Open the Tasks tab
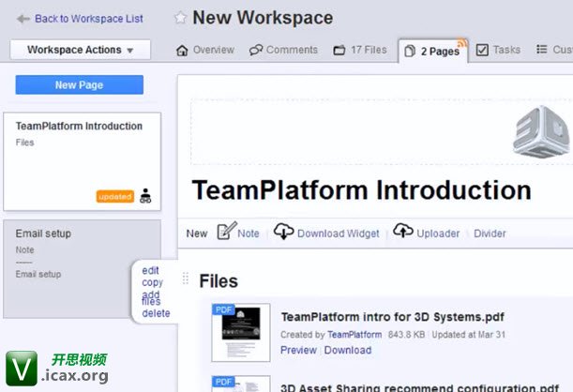Viewport: 573px width, 392px height. (x=498, y=50)
